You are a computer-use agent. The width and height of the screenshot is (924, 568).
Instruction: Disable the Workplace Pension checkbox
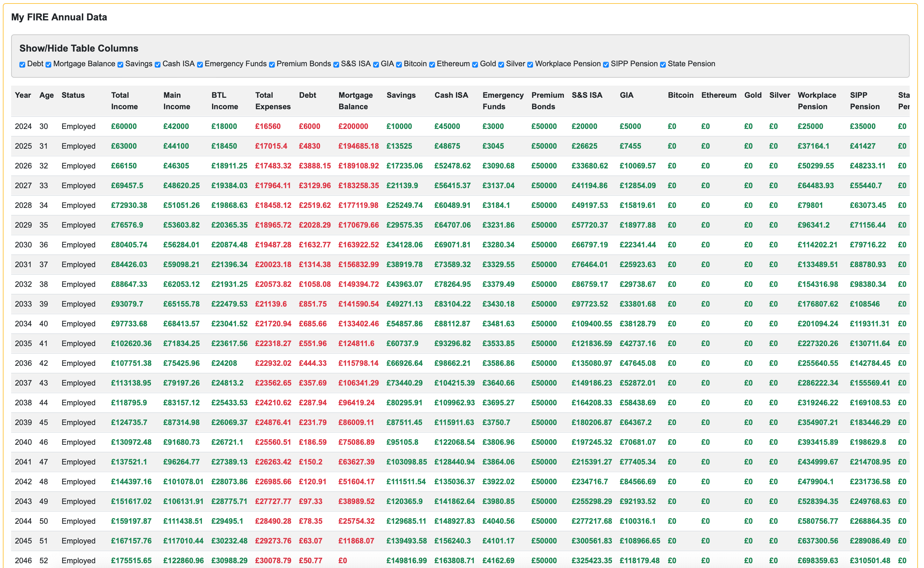point(530,65)
